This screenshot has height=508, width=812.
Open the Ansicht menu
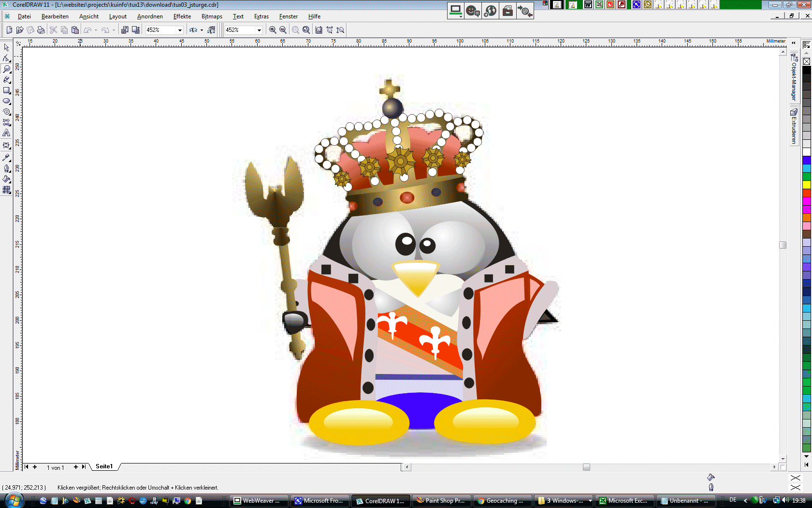89,16
